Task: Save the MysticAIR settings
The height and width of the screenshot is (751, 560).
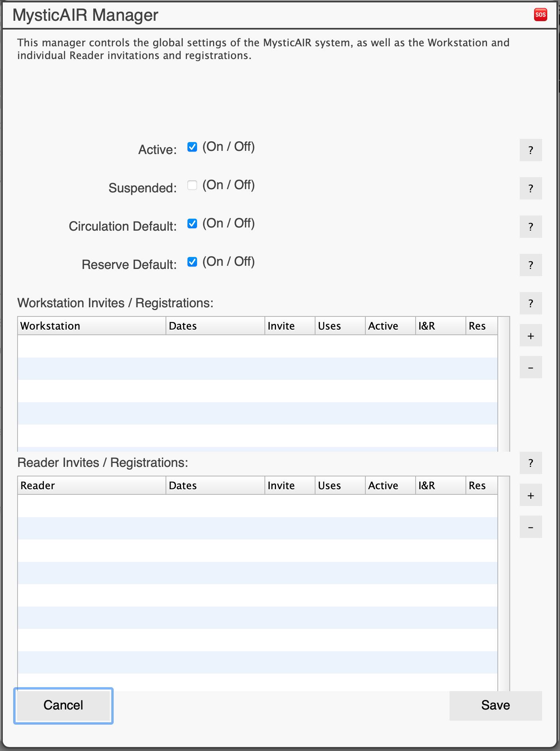Action: point(495,706)
